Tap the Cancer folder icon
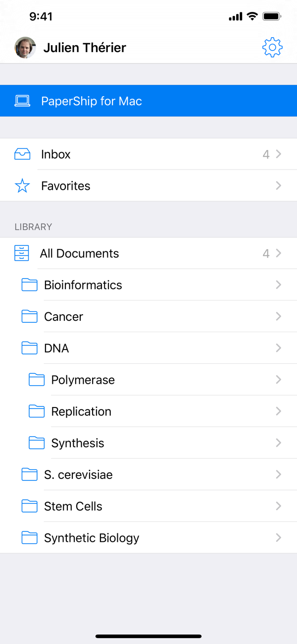This screenshot has width=297, height=644. (x=30, y=316)
